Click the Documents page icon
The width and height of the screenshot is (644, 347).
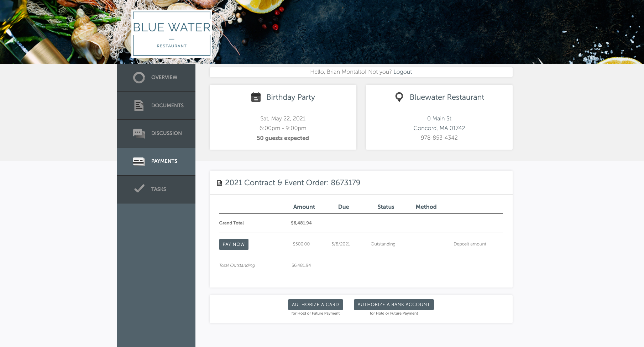click(139, 105)
